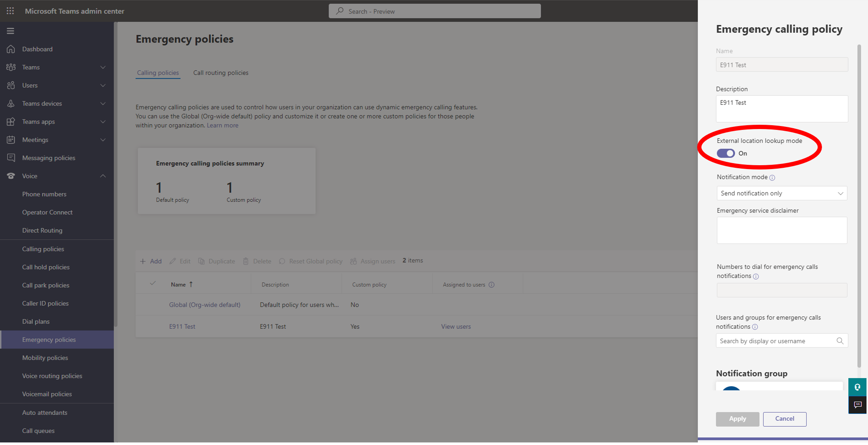Click the search magnifier in users field
This screenshot has height=445, width=868.
pos(839,341)
